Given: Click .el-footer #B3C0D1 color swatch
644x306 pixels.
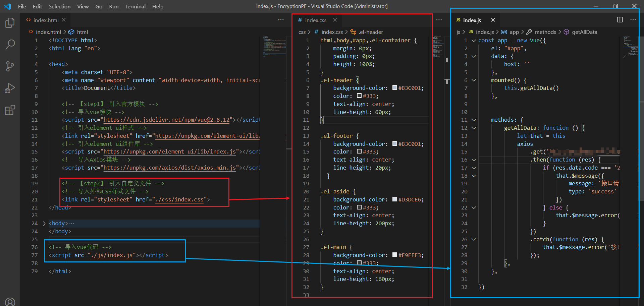Looking at the screenshot, I should point(395,144).
